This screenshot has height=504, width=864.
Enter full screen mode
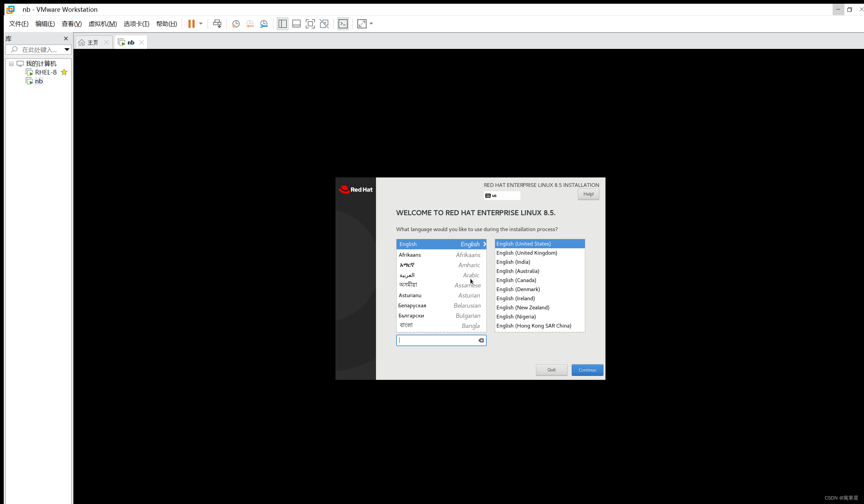click(310, 24)
